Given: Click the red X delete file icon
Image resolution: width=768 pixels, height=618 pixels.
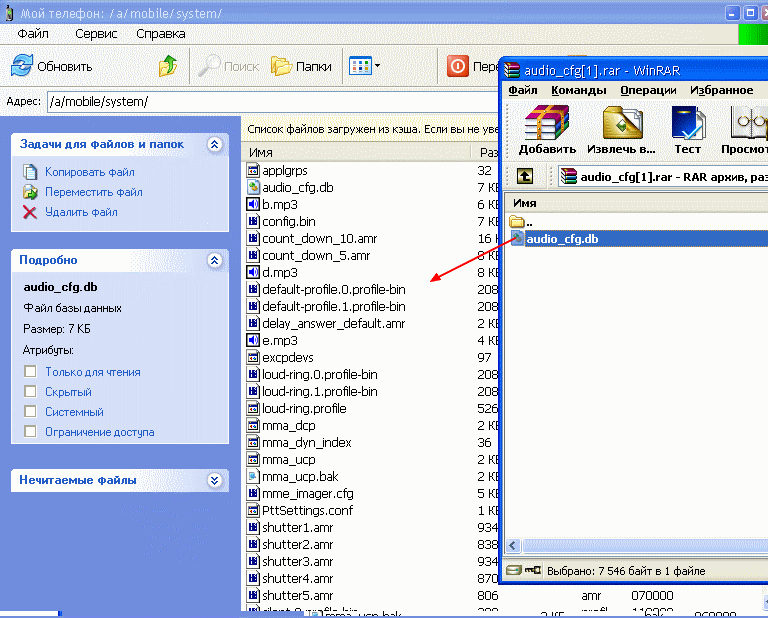Looking at the screenshot, I should [x=30, y=212].
